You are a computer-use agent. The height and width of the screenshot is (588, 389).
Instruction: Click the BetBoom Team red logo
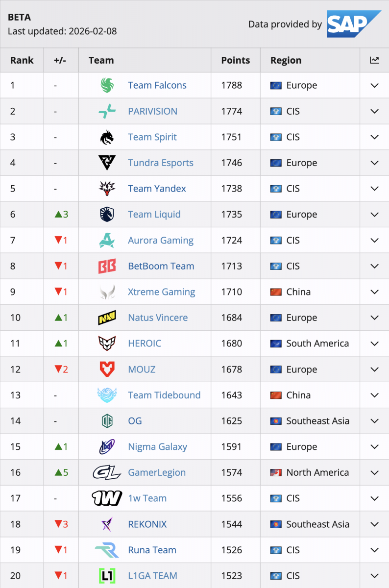(x=107, y=266)
